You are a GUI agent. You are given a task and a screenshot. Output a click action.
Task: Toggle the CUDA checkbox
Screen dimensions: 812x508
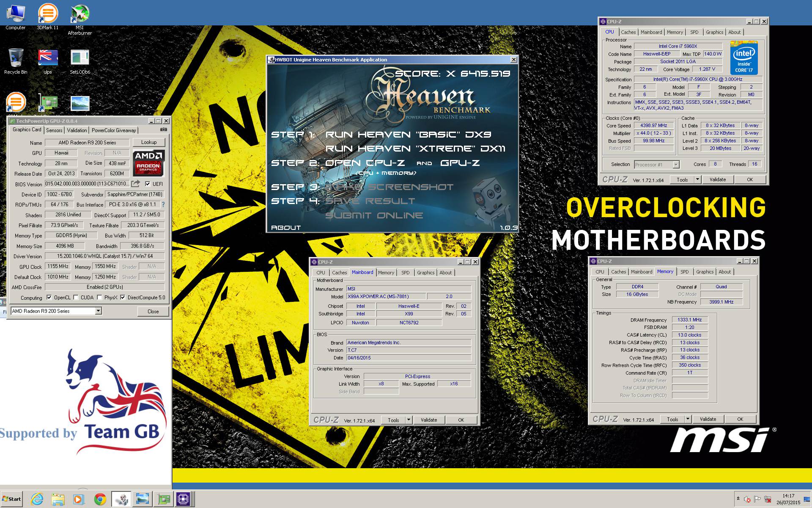(x=76, y=298)
